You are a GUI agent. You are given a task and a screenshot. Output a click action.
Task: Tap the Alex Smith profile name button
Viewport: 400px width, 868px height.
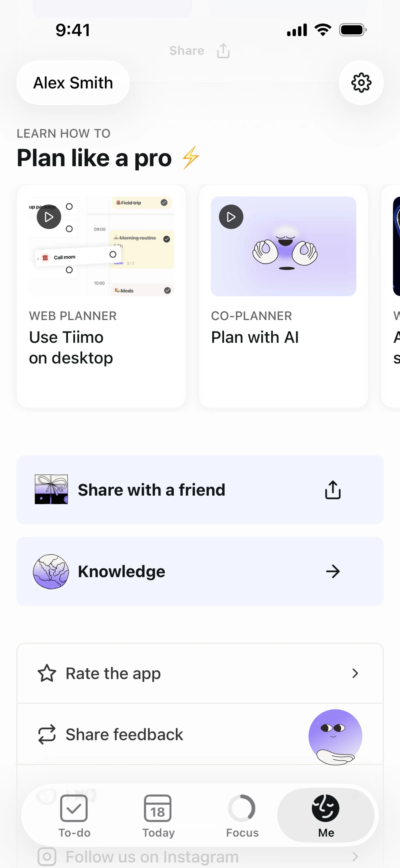73,83
